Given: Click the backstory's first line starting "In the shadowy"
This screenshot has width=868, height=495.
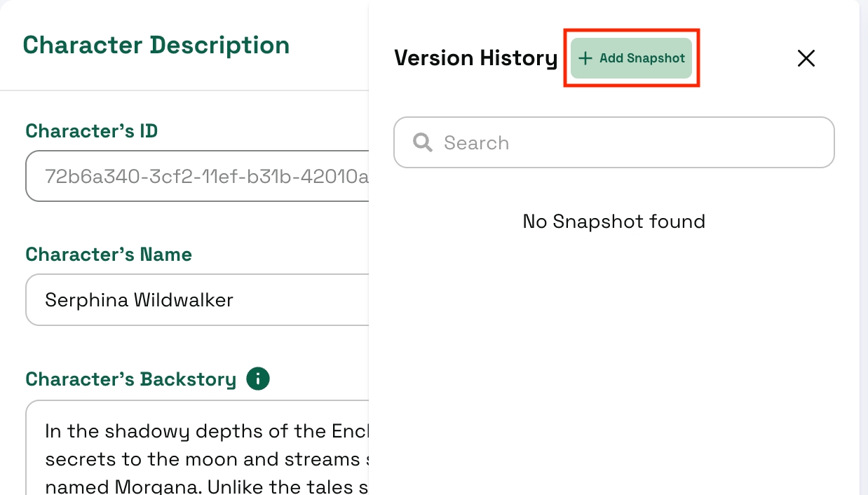Looking at the screenshot, I should click(x=203, y=430).
